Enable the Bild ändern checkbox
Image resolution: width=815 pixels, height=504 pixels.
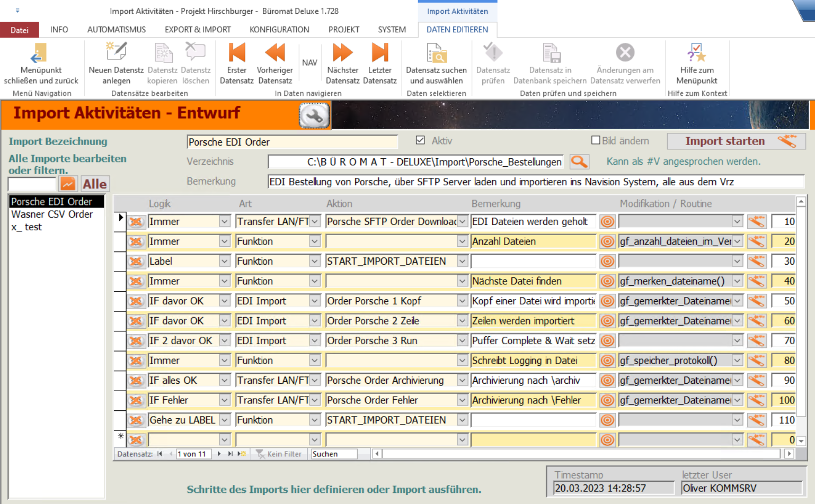click(x=596, y=140)
